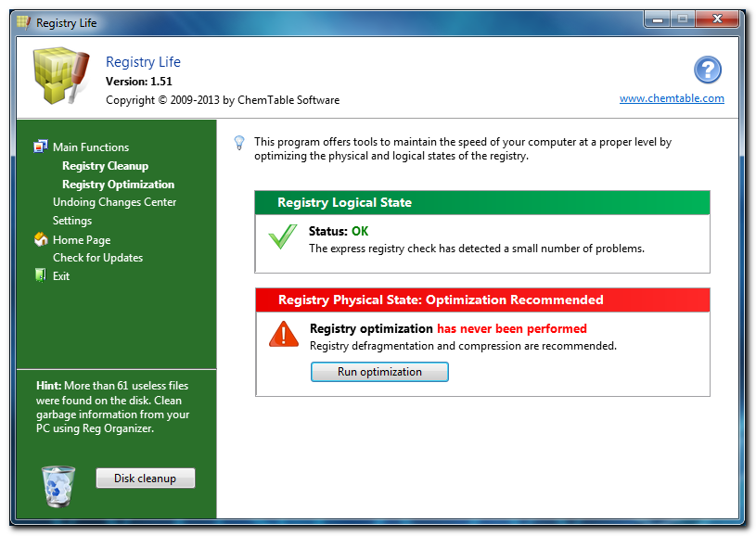Open Settings from the sidebar
Viewport: 756px width, 536px height.
(x=72, y=221)
